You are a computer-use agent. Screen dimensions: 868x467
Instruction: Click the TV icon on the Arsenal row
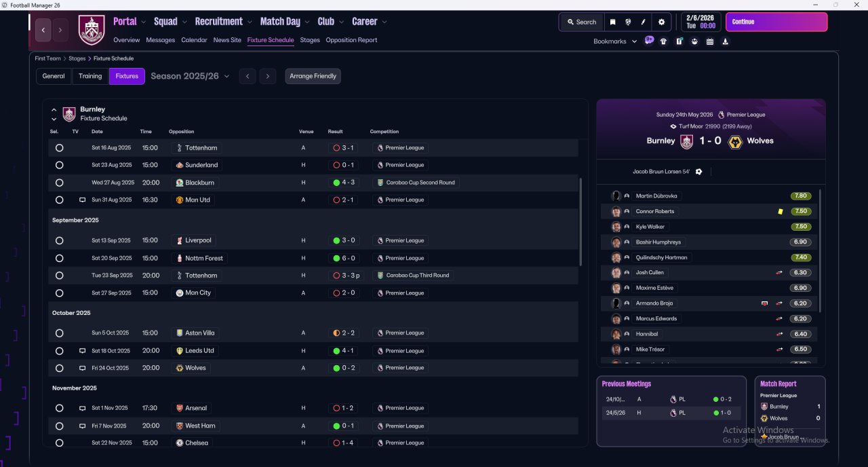[83, 409]
